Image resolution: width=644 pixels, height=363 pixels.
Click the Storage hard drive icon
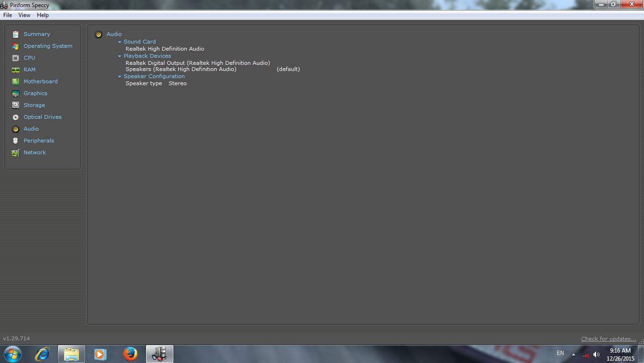pyautogui.click(x=16, y=105)
